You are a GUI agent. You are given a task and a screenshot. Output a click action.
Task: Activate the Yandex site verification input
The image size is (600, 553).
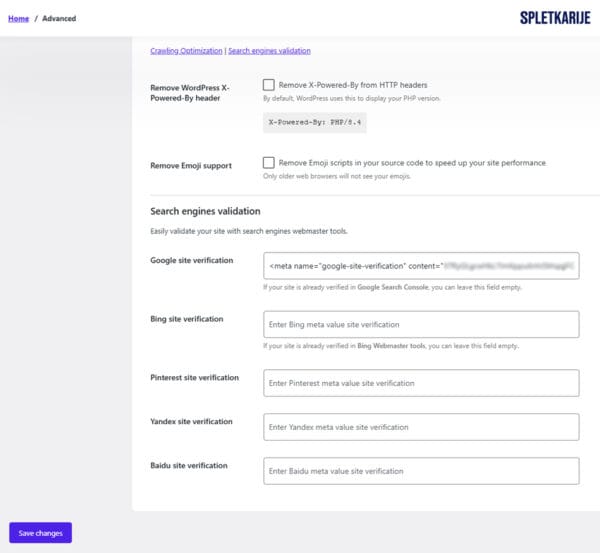pos(421,427)
